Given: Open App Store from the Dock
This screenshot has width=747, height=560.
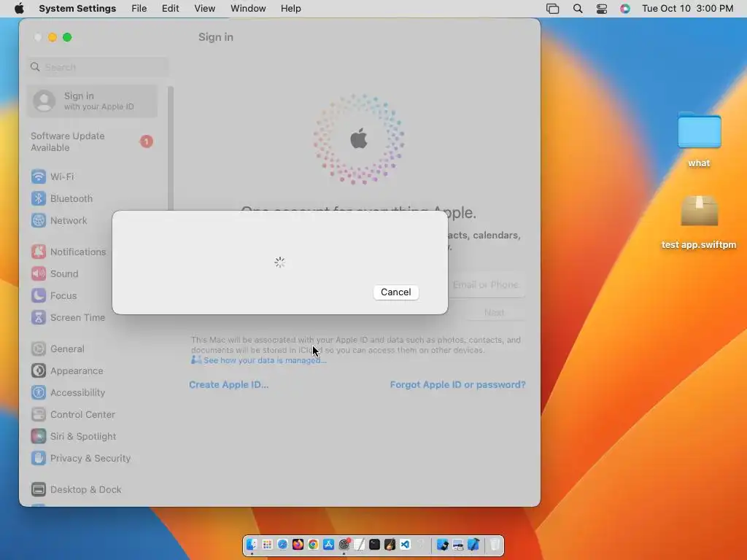Looking at the screenshot, I should pyautogui.click(x=329, y=544).
